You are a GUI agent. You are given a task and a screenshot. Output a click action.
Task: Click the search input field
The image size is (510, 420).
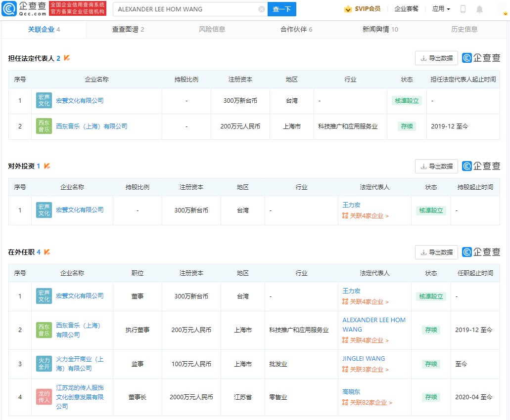185,9
